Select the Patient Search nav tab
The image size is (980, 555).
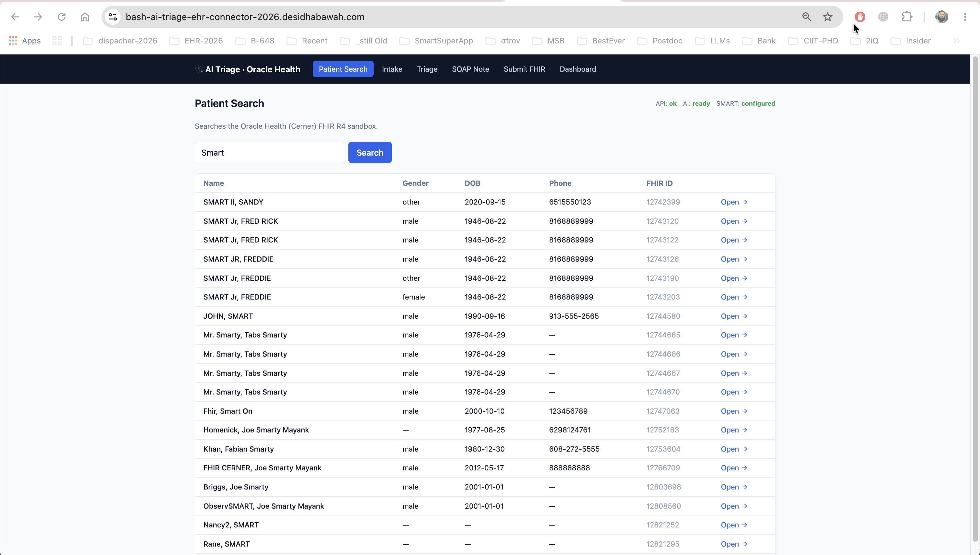click(343, 69)
